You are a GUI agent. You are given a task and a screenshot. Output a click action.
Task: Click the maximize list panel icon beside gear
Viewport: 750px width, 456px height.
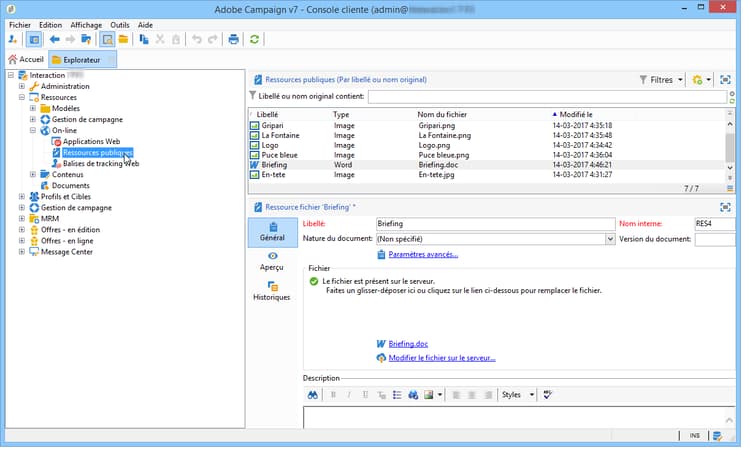point(725,80)
